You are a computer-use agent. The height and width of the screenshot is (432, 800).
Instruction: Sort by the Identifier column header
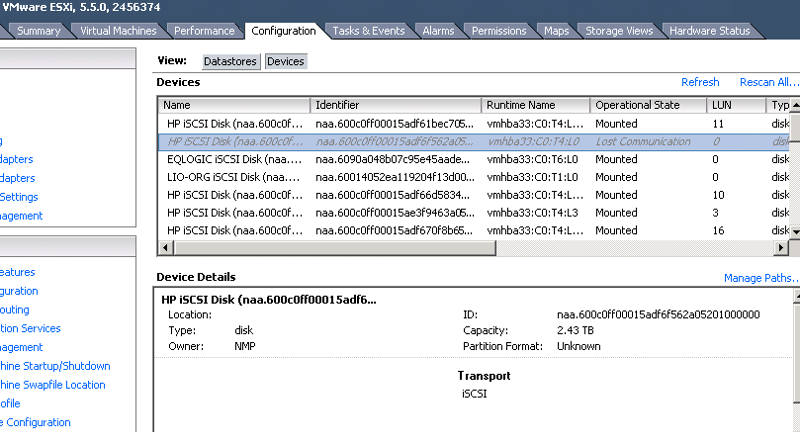(396, 105)
